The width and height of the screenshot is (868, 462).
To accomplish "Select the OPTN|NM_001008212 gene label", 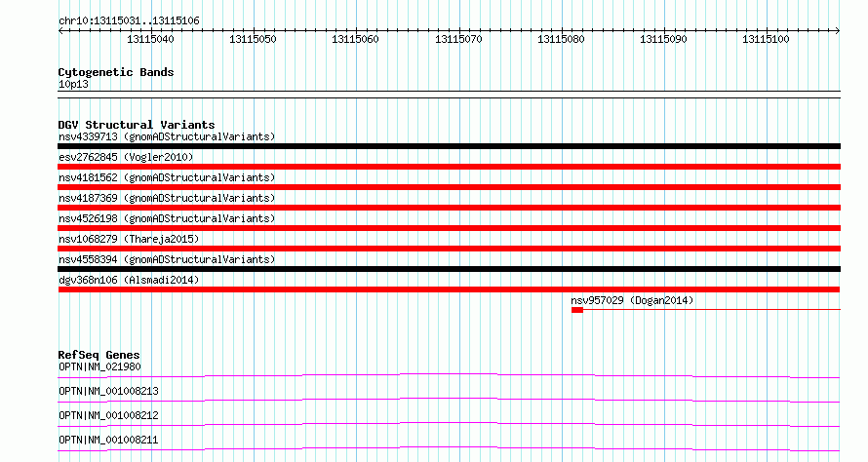I will [x=108, y=415].
